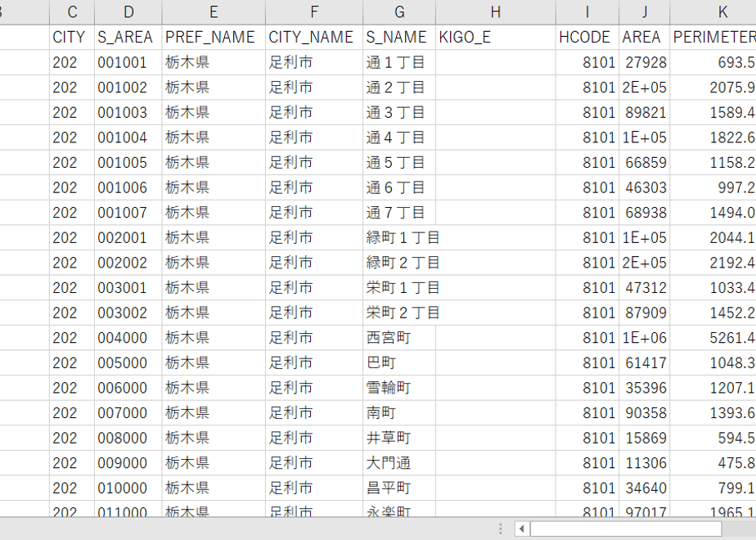Click cell with S_AREA 001007
The width and height of the screenshot is (756, 540).
pyautogui.click(x=128, y=213)
